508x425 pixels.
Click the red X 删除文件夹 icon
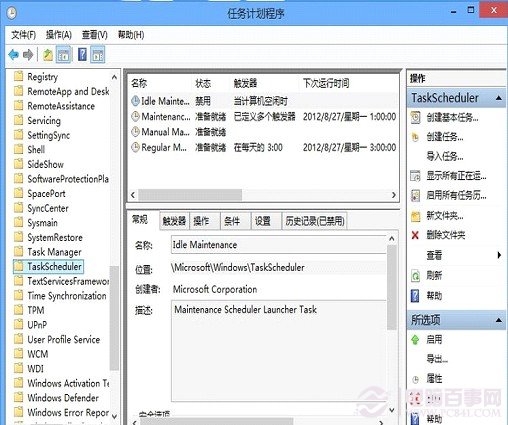415,236
